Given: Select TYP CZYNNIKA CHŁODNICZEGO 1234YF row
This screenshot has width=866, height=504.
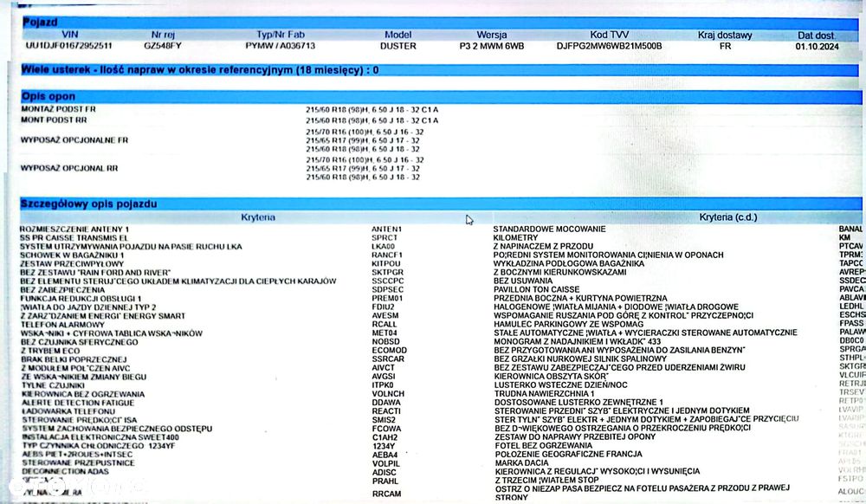Looking at the screenshot, I should point(99,445).
